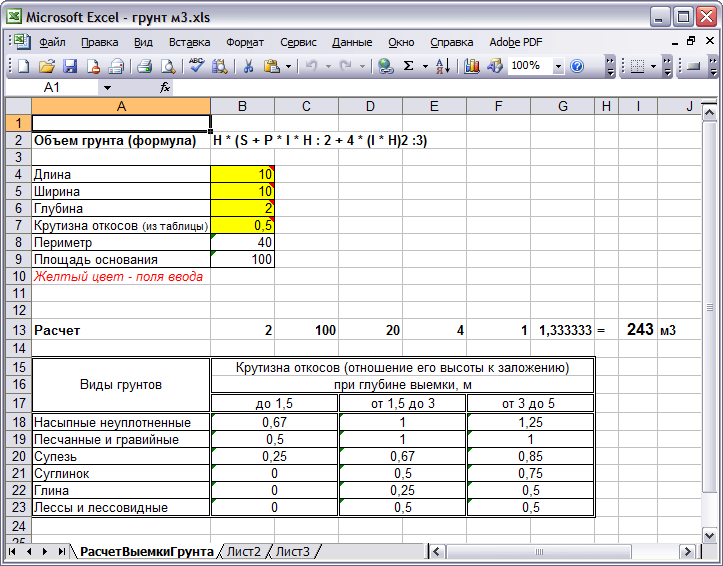Click the horizontal scrollbar right arrow
Viewport: 723px width, 566px height.
coord(687,551)
